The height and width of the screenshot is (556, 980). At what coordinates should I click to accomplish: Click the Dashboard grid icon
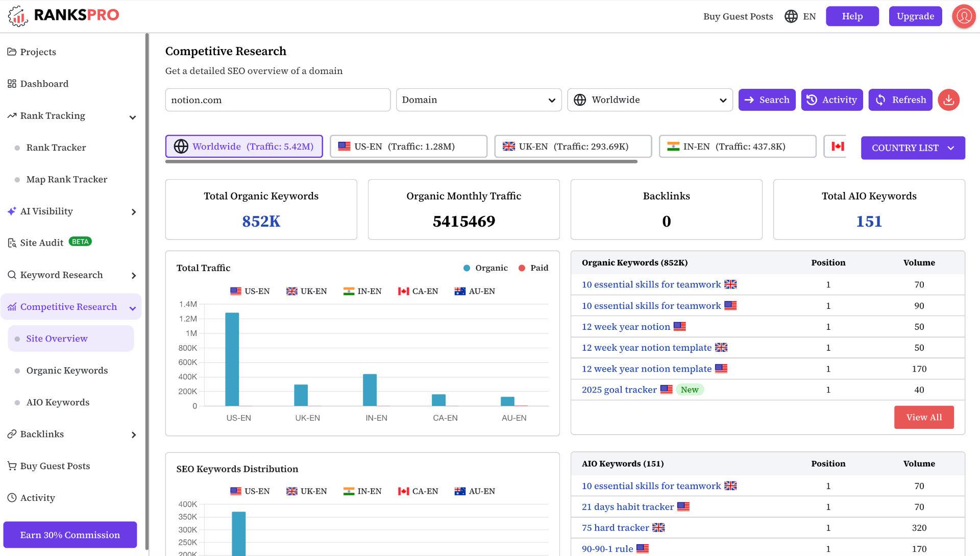12,84
